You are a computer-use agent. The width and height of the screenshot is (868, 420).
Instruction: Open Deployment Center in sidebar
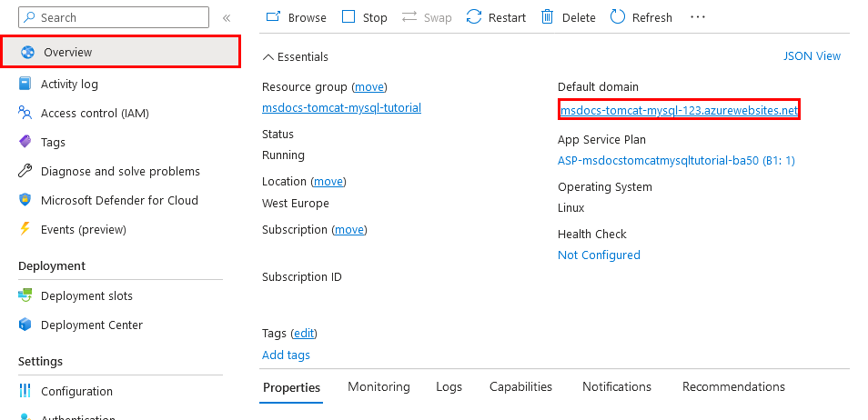point(91,325)
